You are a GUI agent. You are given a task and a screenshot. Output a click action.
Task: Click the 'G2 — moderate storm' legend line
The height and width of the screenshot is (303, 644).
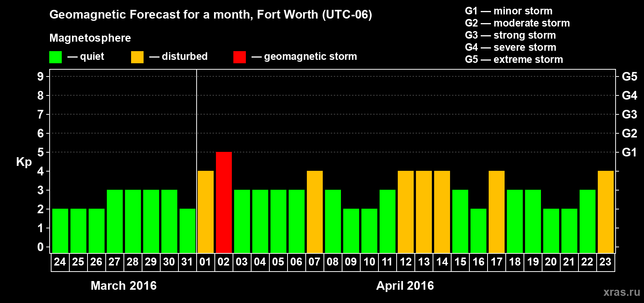coord(517,23)
